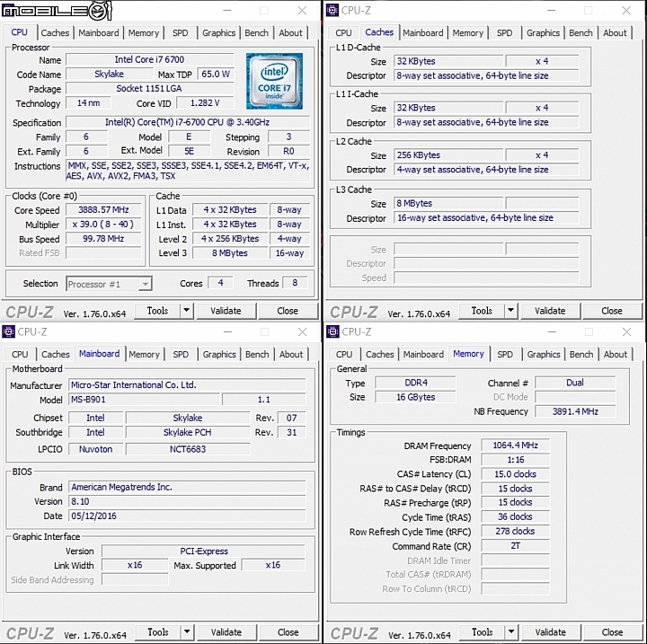Click Validate button in the Mainboard window

coord(226,632)
